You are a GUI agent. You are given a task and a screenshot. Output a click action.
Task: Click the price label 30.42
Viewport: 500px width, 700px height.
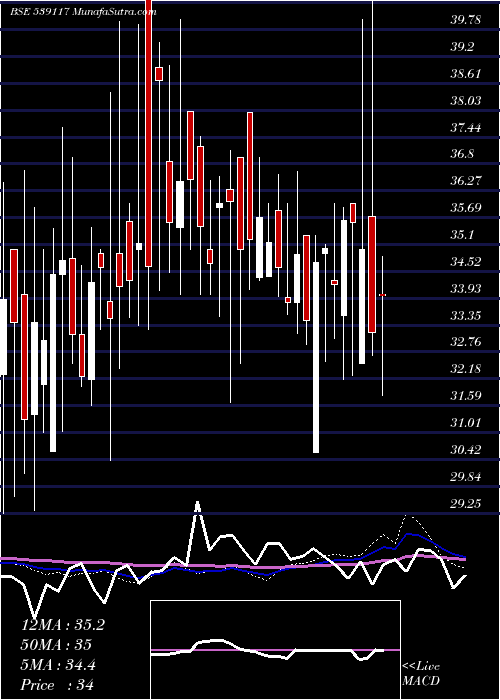pyautogui.click(x=466, y=450)
